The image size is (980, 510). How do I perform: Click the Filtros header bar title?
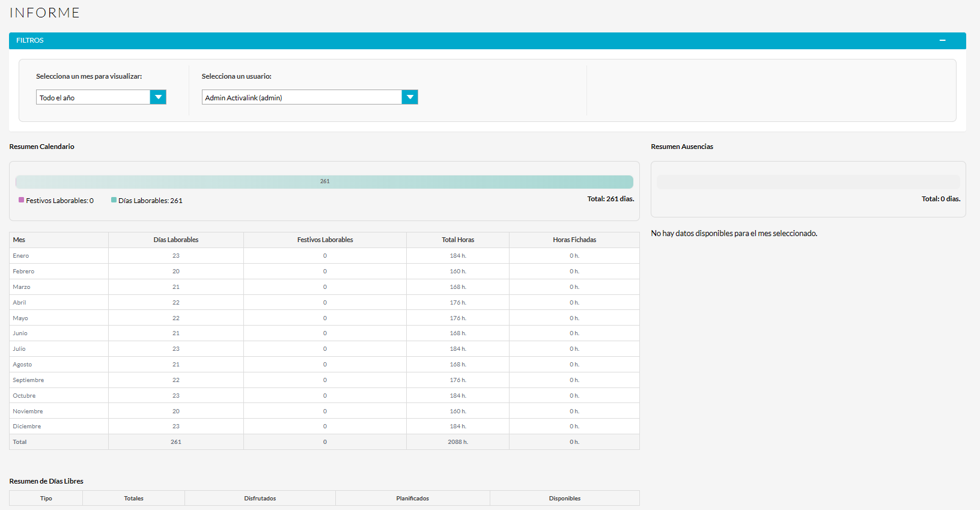30,40
